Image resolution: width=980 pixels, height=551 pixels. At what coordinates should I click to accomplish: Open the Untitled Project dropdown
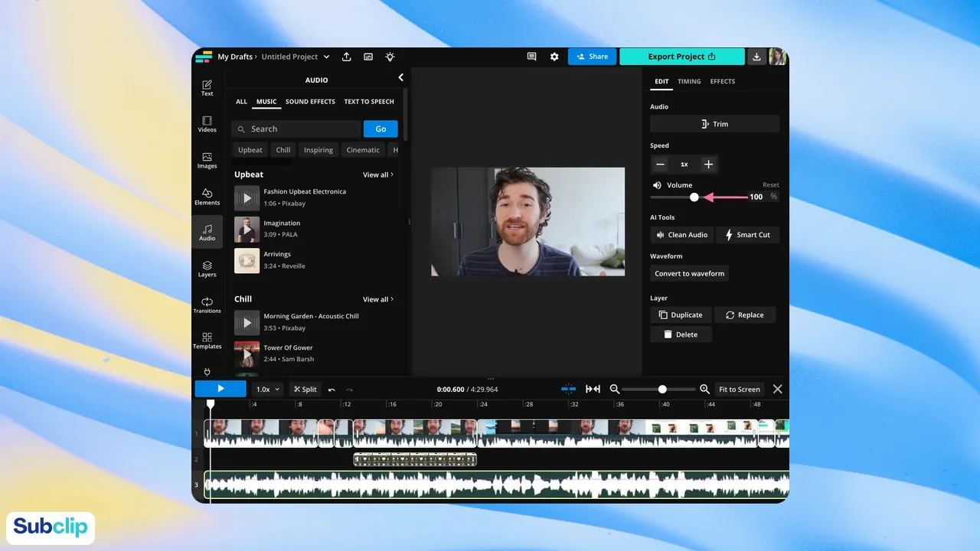click(x=296, y=57)
